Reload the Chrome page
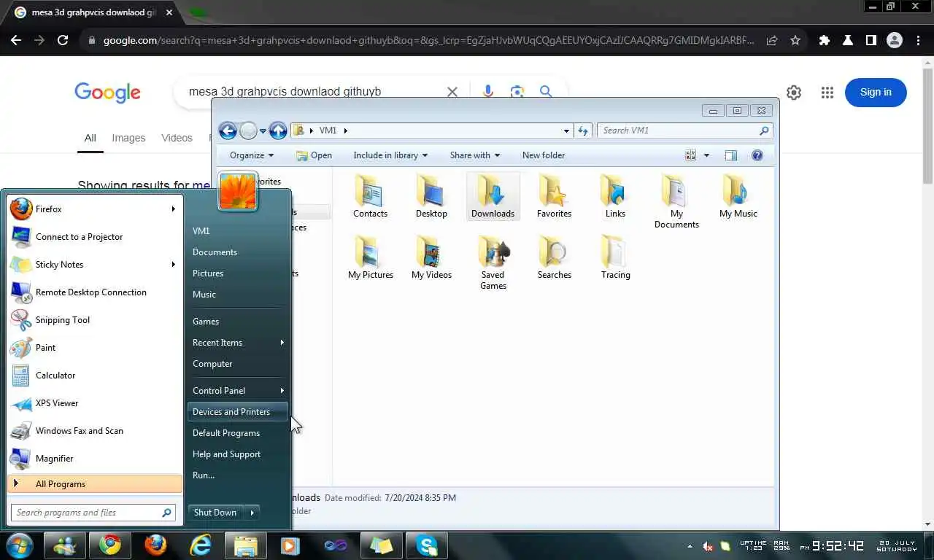The height and width of the screenshot is (560, 934). point(63,41)
